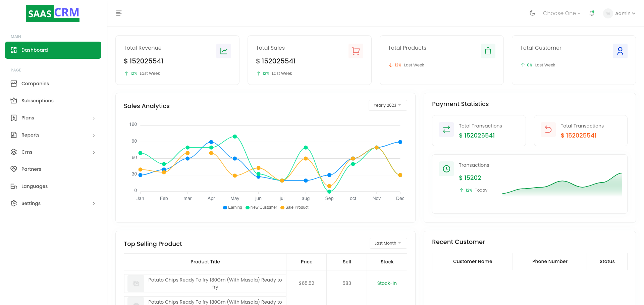Click the Reports chart-file icon
The height and width of the screenshot is (305, 644).
click(x=14, y=135)
